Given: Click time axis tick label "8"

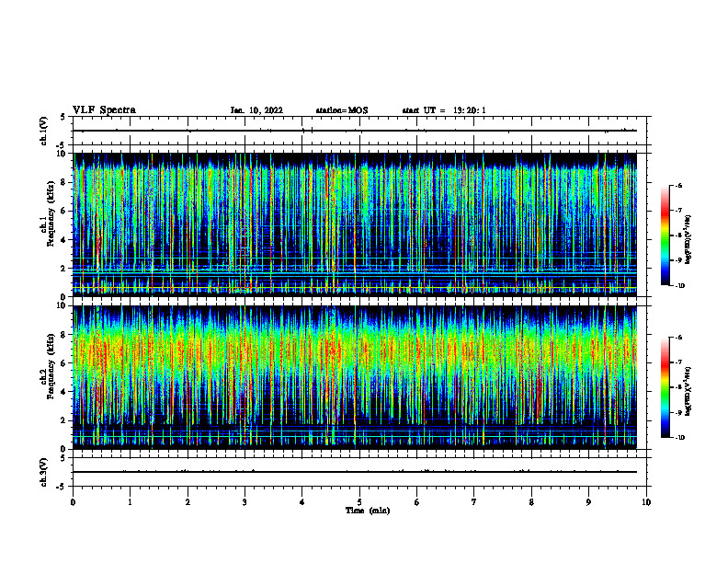Looking at the screenshot, I should click(531, 502).
